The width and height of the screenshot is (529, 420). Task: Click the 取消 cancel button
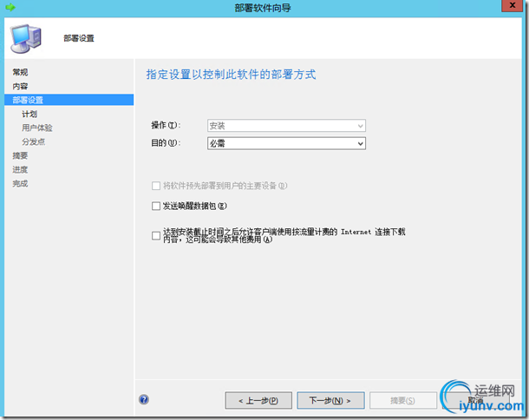(x=475, y=400)
